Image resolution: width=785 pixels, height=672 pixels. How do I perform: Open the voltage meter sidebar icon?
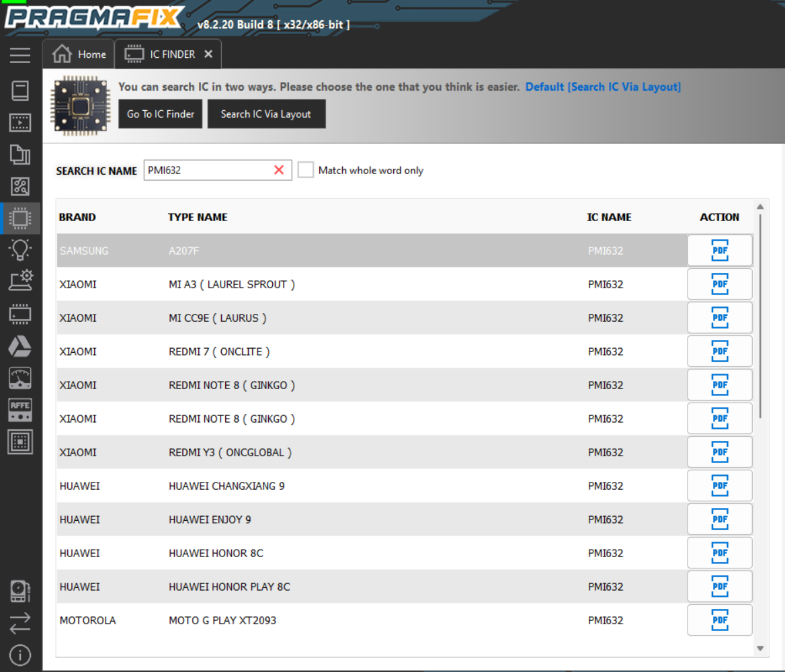(20, 378)
